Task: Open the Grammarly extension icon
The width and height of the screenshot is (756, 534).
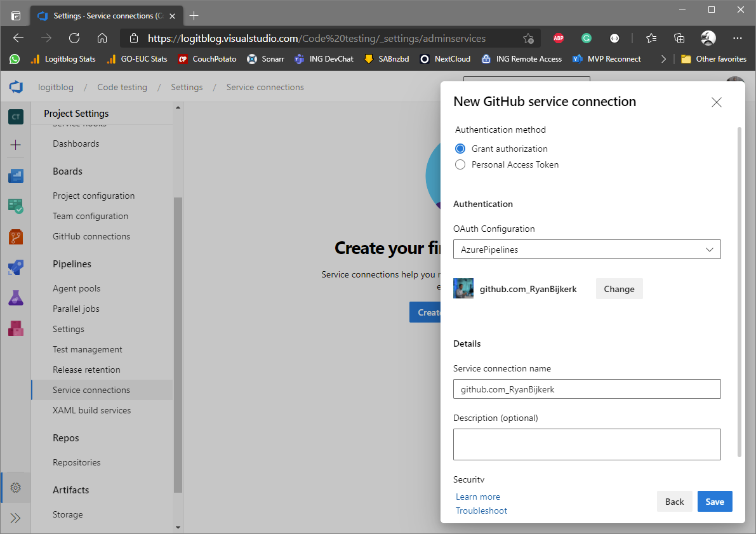Action: [587, 38]
